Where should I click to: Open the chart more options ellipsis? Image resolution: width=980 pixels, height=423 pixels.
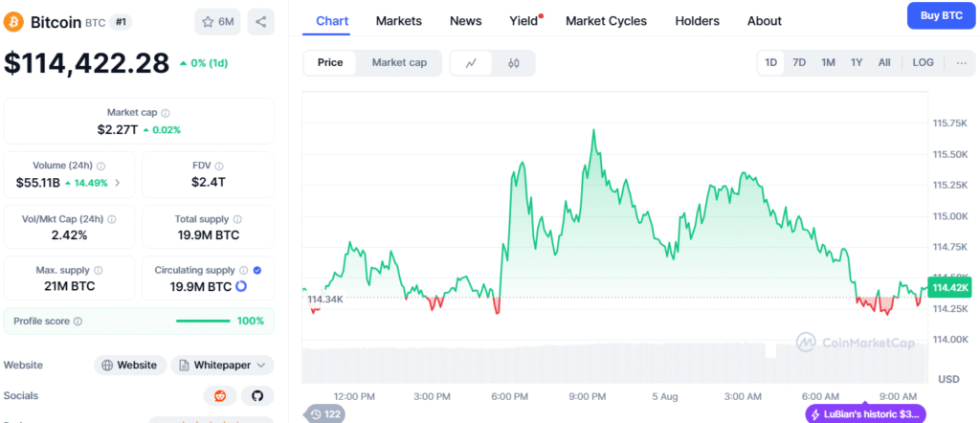click(961, 62)
